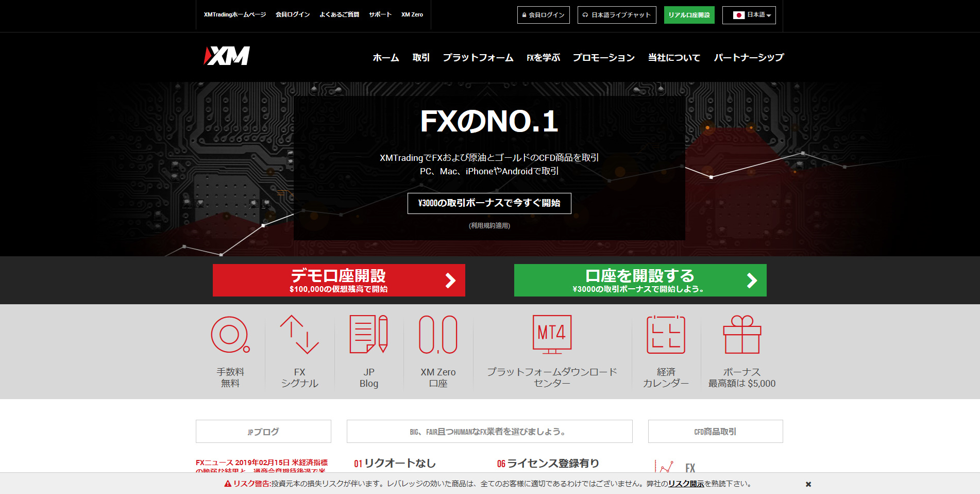
Task: Click 01 リクオートなし heading
Action: 395,464
